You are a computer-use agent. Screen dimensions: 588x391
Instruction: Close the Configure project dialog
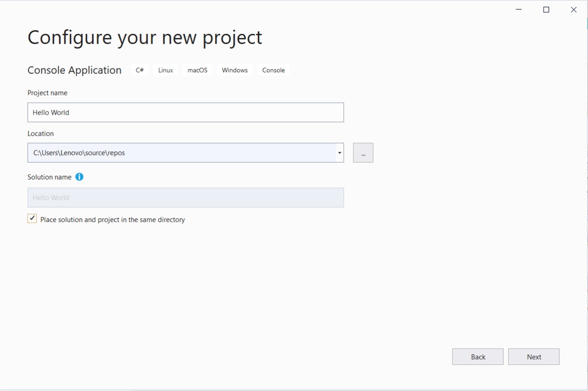click(x=574, y=10)
